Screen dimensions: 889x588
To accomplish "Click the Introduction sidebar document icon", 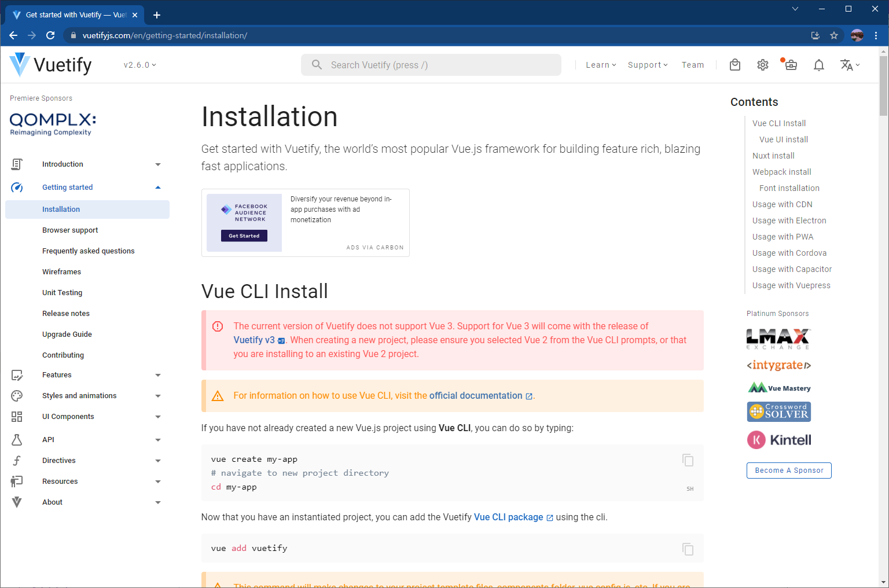I will tap(17, 164).
